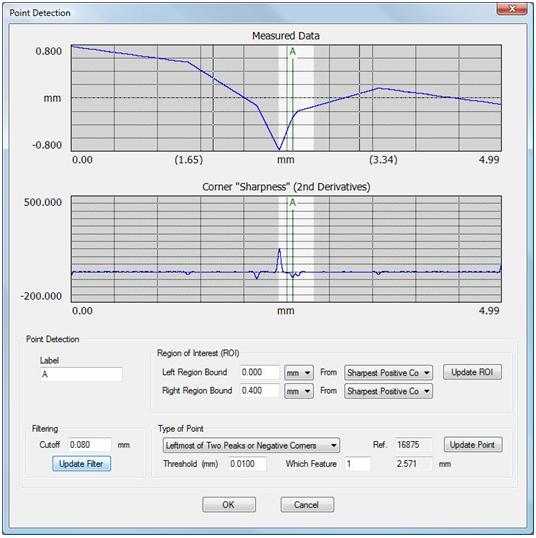Confirm with the OK button
Image resolution: width=536 pixels, height=538 pixels.
click(x=229, y=505)
